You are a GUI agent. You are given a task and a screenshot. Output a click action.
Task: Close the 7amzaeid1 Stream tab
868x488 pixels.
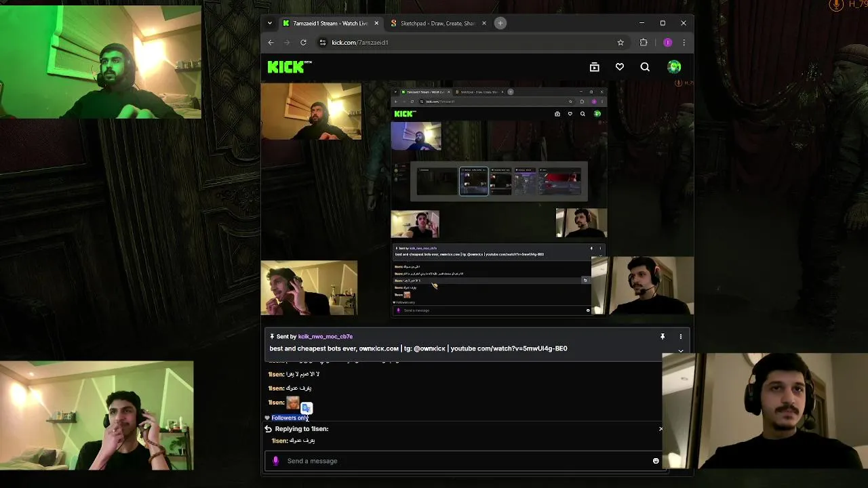376,23
